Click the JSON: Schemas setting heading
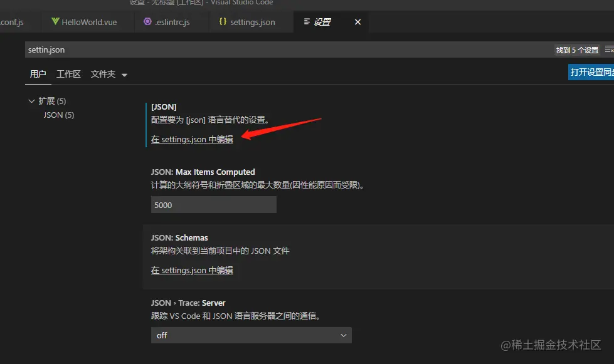The width and height of the screenshot is (614, 364). (x=179, y=237)
